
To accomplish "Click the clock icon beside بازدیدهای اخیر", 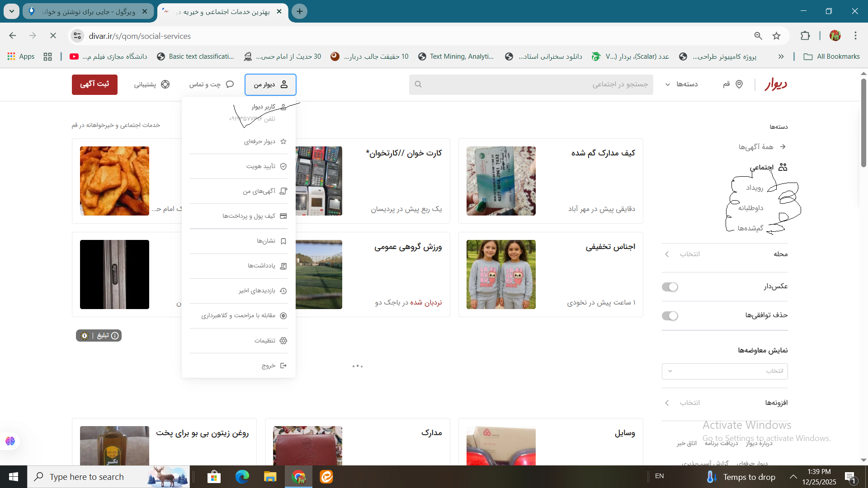I will [283, 291].
